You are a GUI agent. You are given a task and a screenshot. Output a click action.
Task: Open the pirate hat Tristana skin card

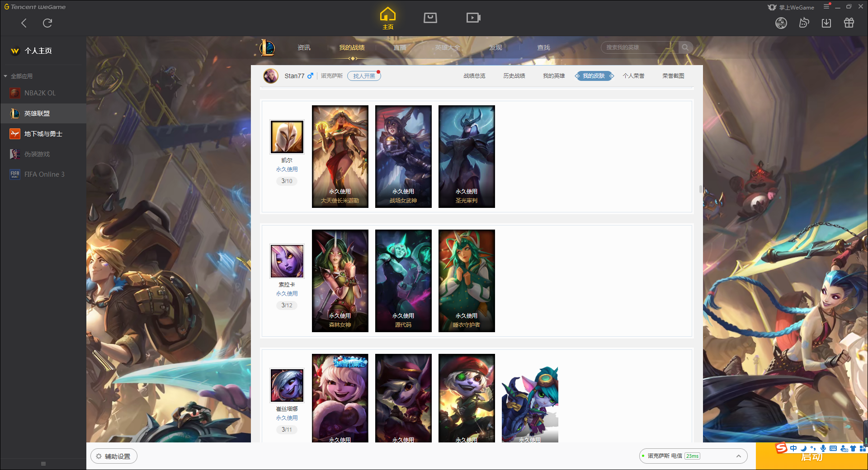pyautogui.click(x=403, y=398)
